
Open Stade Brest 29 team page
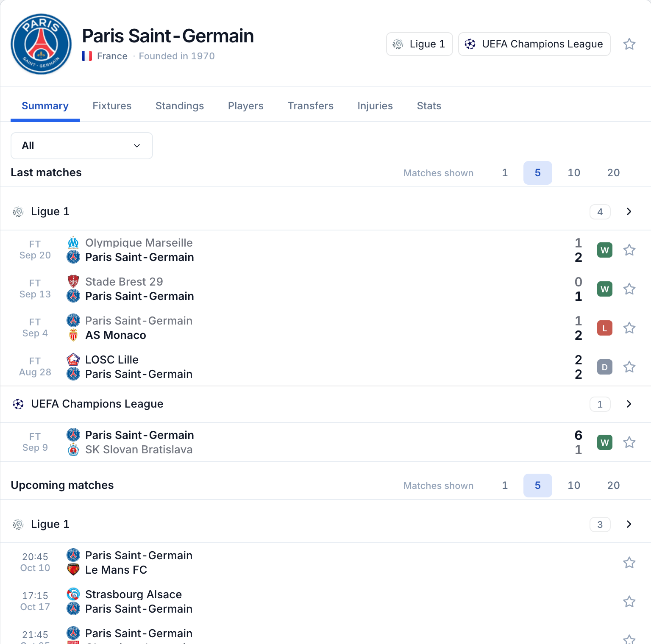tap(124, 282)
